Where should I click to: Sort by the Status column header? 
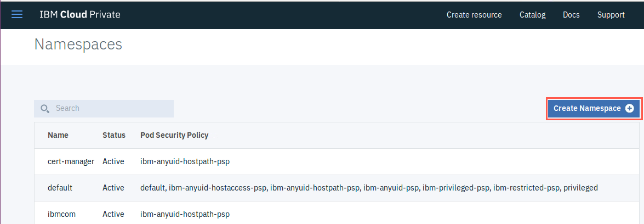[x=114, y=135]
